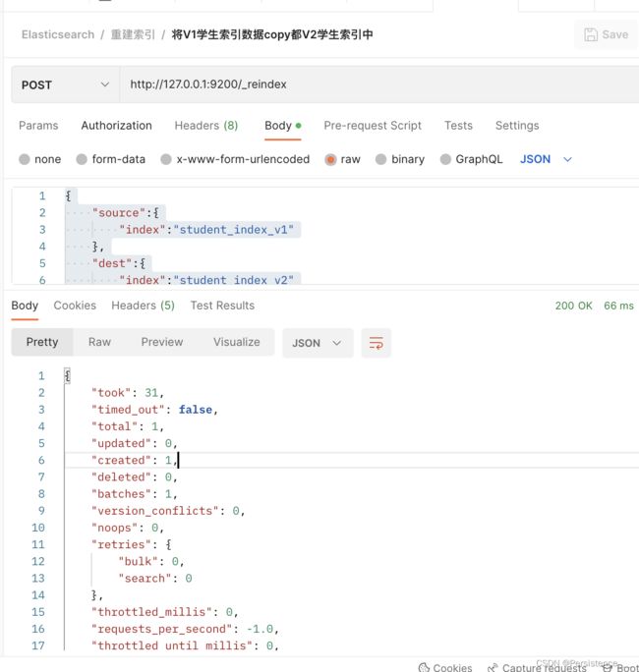Select the Raw view

tap(99, 342)
